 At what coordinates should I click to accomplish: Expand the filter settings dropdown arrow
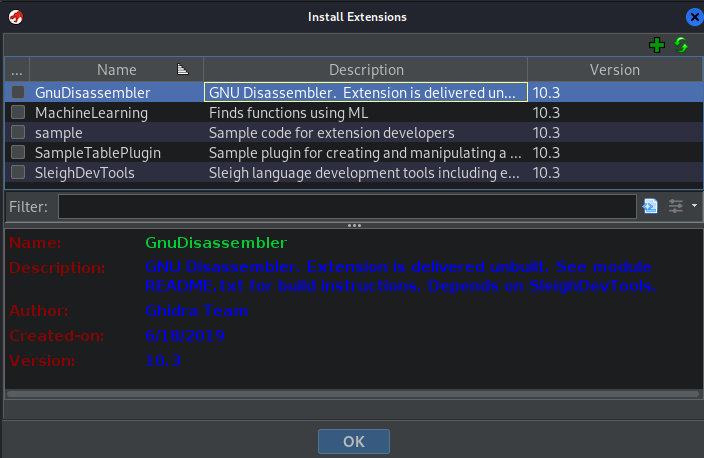tap(694, 206)
